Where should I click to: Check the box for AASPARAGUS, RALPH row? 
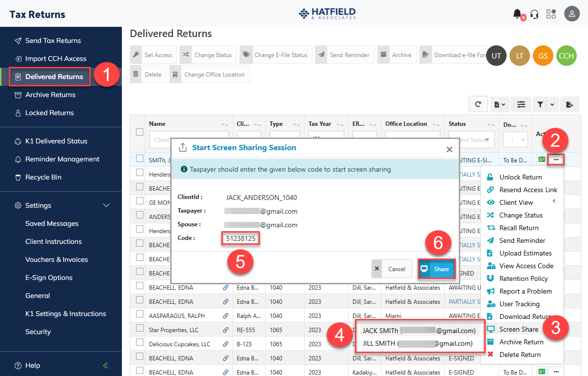click(x=139, y=316)
